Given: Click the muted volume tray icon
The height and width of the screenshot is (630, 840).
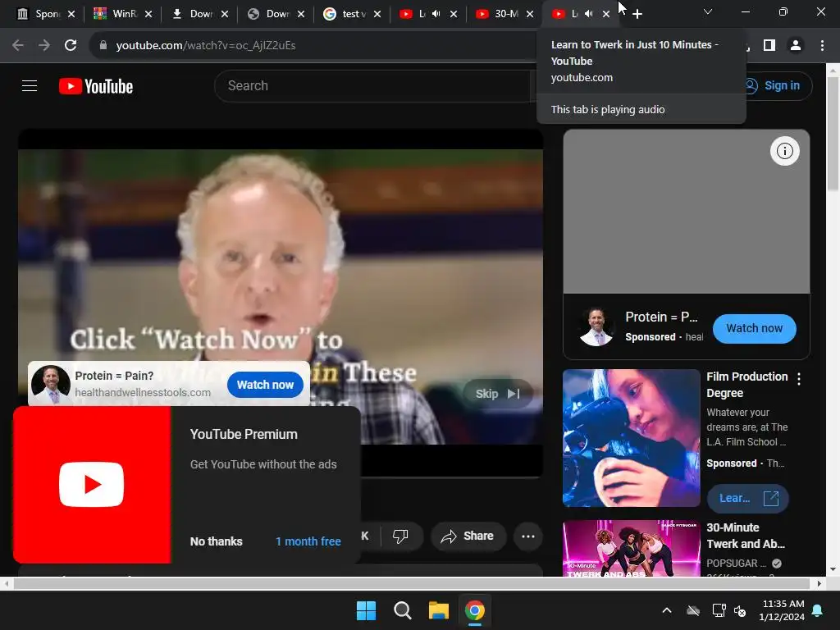Looking at the screenshot, I should point(741,610).
